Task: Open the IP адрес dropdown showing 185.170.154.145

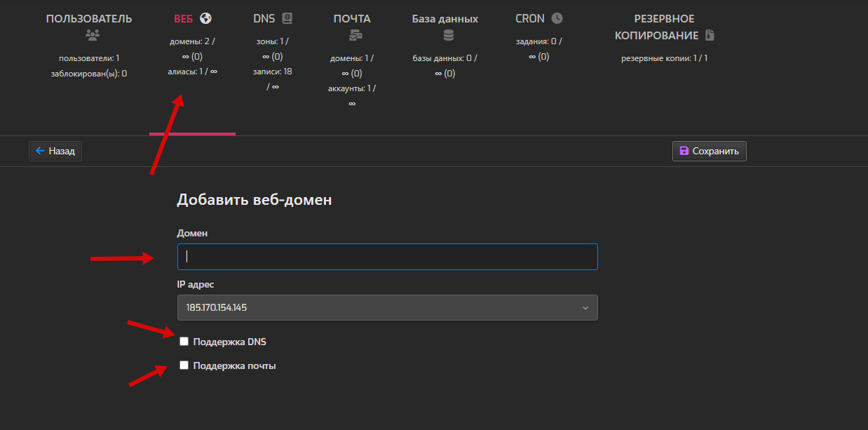Action: tap(387, 308)
